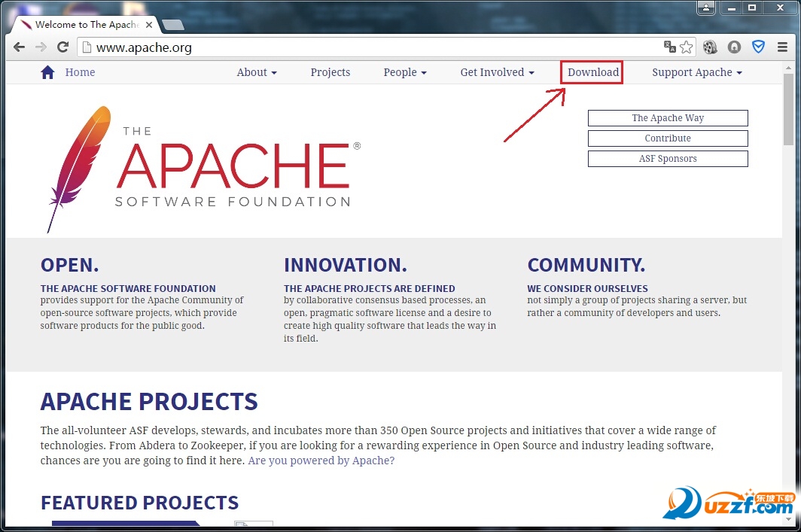801x532 pixels.
Task: Click the video download film-reel icon
Action: tap(710, 47)
